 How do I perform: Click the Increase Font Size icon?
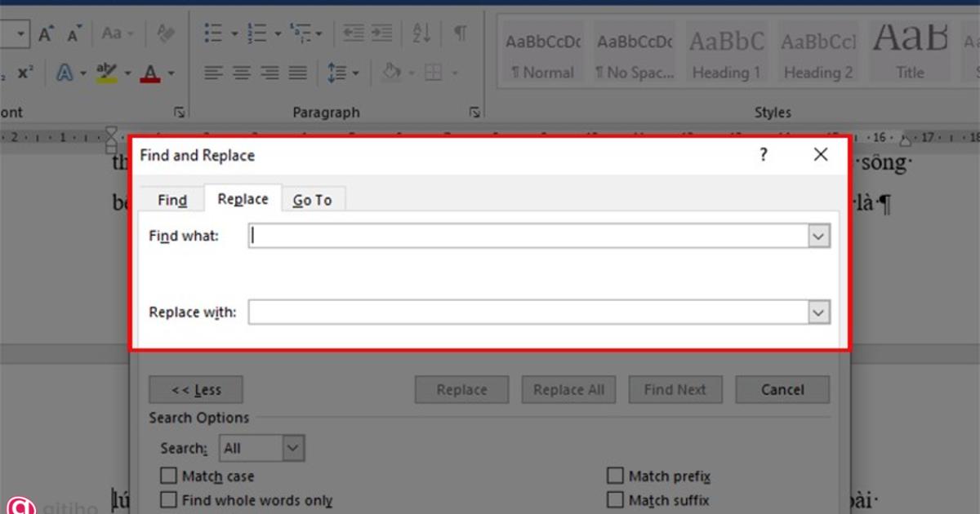[x=47, y=33]
